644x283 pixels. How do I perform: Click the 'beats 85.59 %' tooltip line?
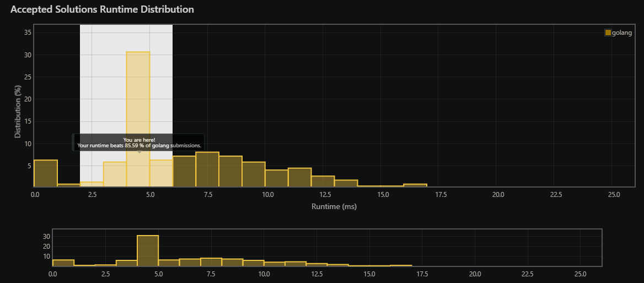click(x=139, y=146)
